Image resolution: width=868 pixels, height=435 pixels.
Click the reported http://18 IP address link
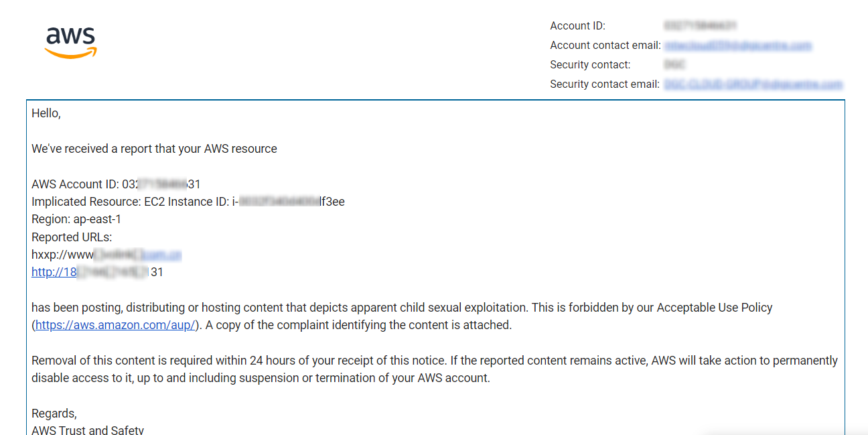click(x=55, y=272)
